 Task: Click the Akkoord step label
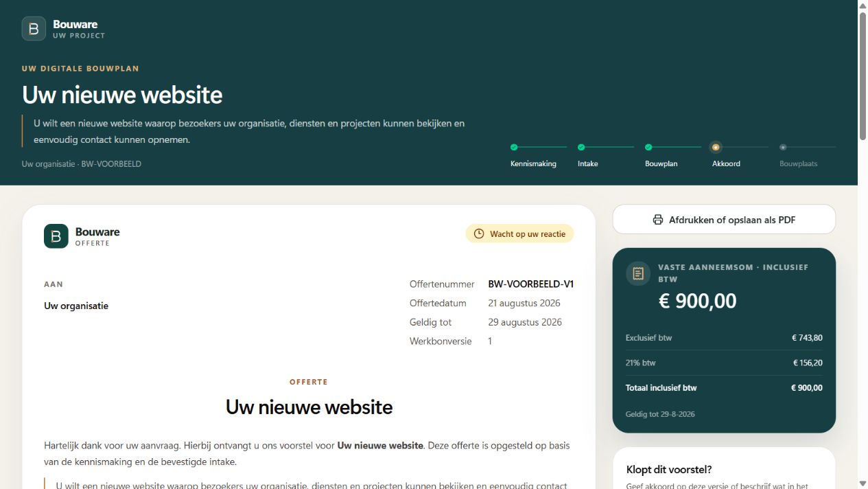726,164
